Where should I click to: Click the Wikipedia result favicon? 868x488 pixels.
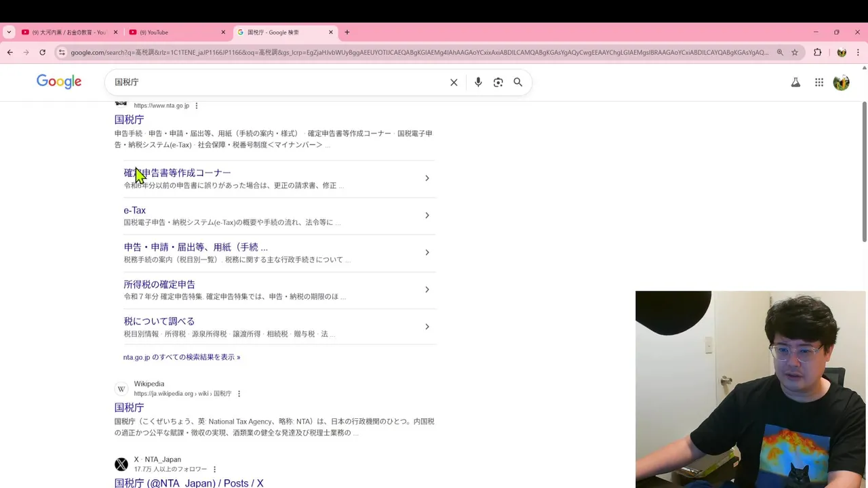point(121,388)
